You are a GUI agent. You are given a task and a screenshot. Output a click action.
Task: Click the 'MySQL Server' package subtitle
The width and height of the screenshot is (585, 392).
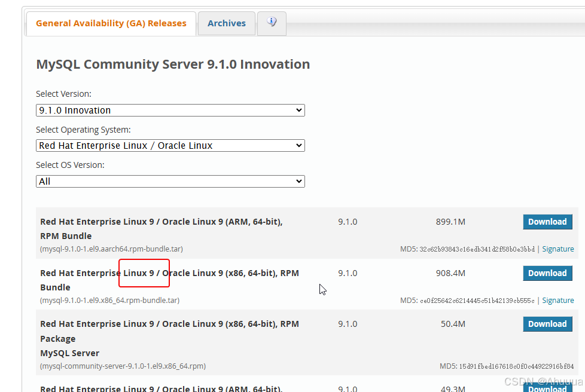[70, 353]
